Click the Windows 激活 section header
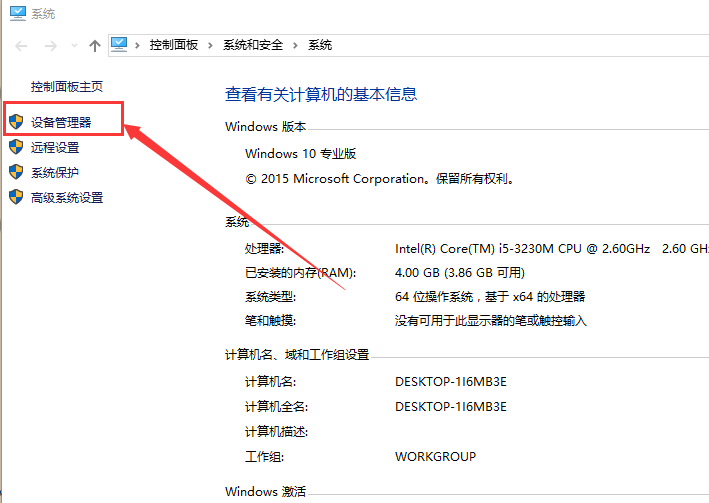The height and width of the screenshot is (503, 709). 266,491
